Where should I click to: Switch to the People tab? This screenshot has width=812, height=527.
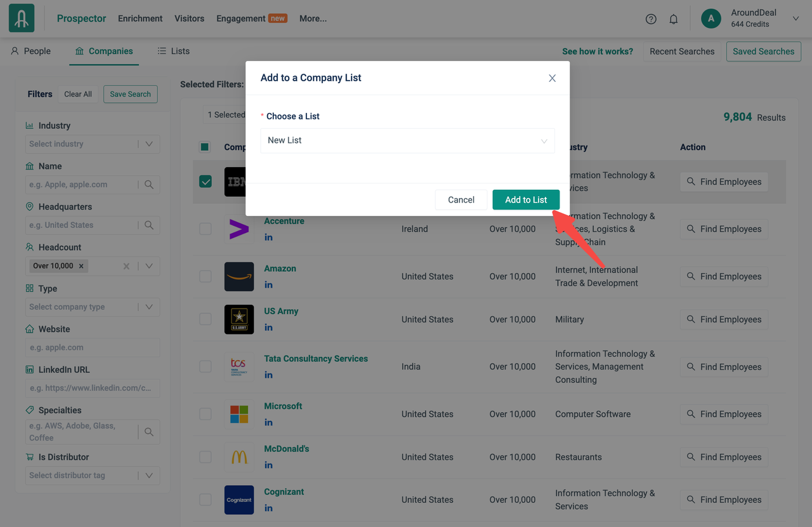[30, 51]
